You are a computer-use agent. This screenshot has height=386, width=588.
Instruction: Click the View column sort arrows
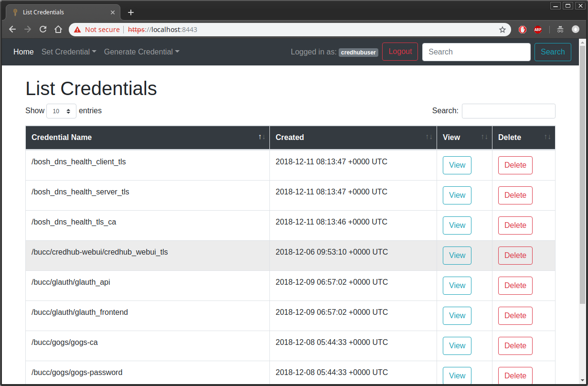pyautogui.click(x=484, y=137)
